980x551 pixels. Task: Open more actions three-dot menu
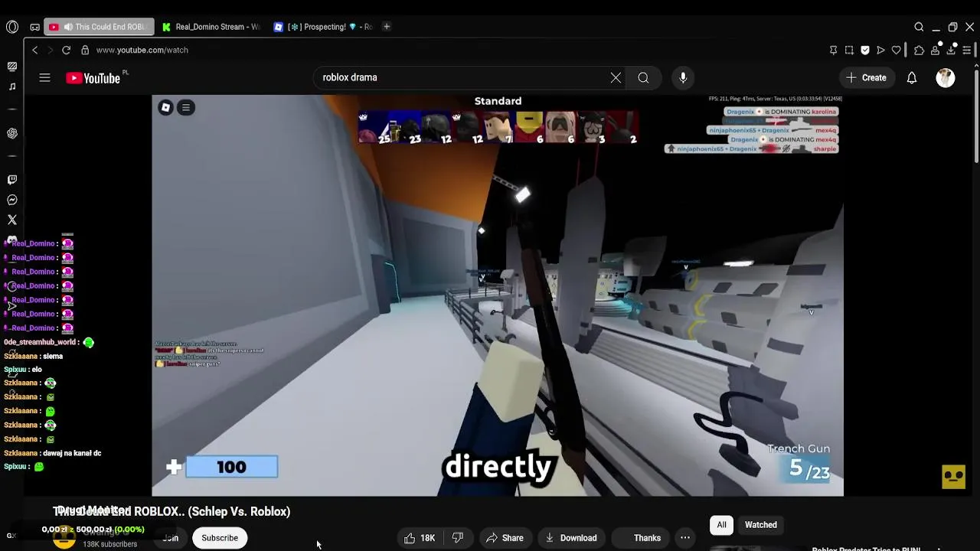click(x=685, y=538)
